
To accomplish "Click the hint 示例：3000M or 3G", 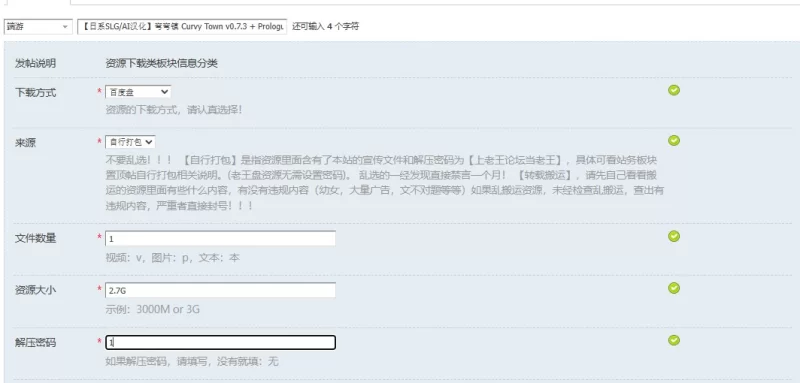I will pyautogui.click(x=153, y=309).
